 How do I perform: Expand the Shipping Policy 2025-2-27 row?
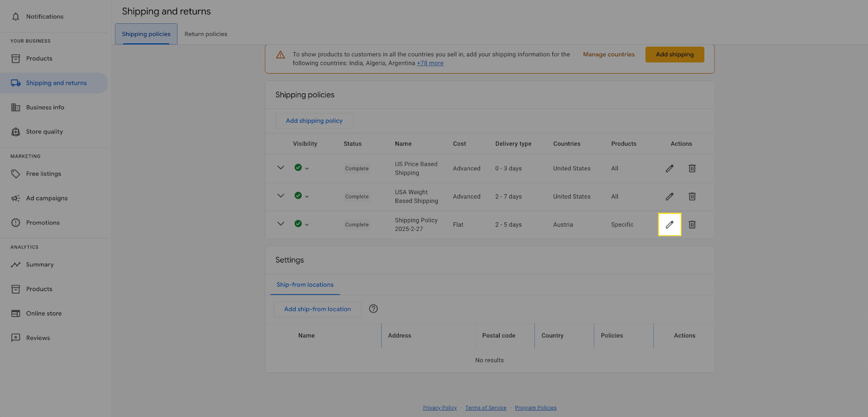[280, 224]
